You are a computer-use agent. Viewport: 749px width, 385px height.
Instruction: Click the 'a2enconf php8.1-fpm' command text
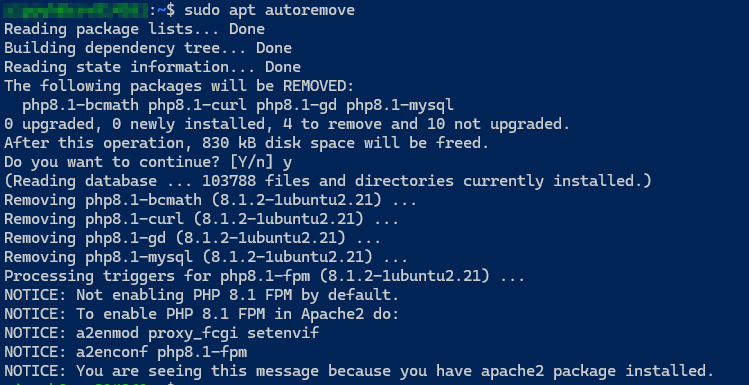point(161,352)
